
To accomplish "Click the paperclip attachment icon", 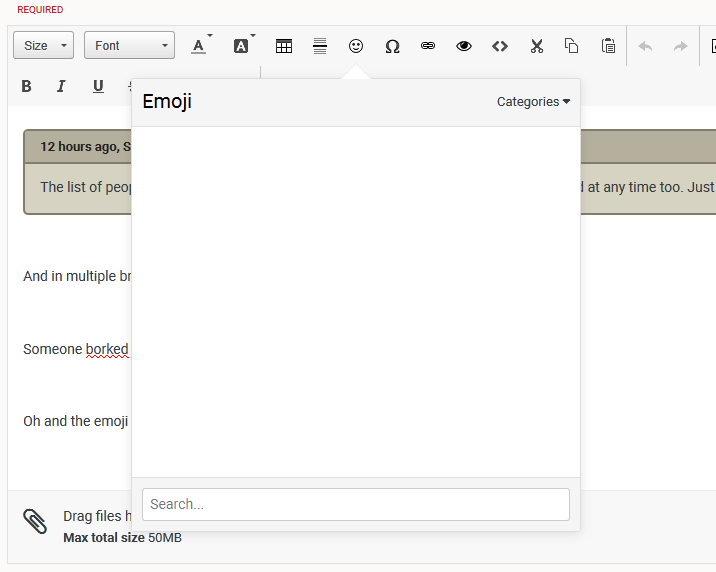I will coord(35,521).
